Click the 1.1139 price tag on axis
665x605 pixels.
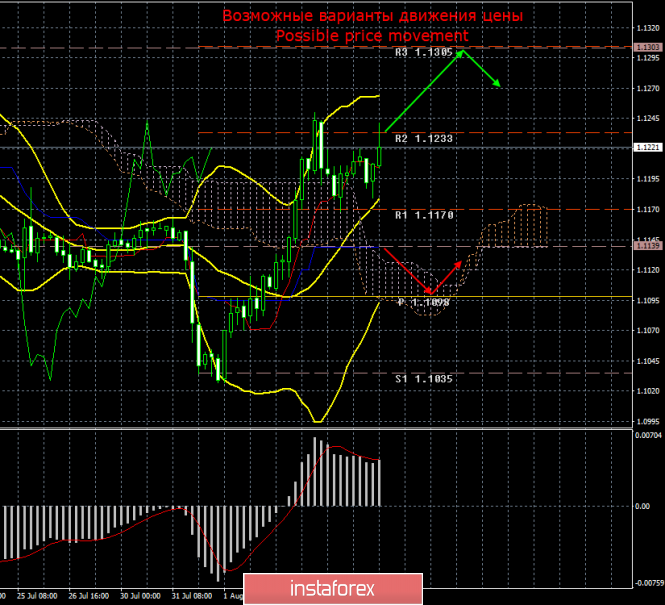pyautogui.click(x=648, y=246)
